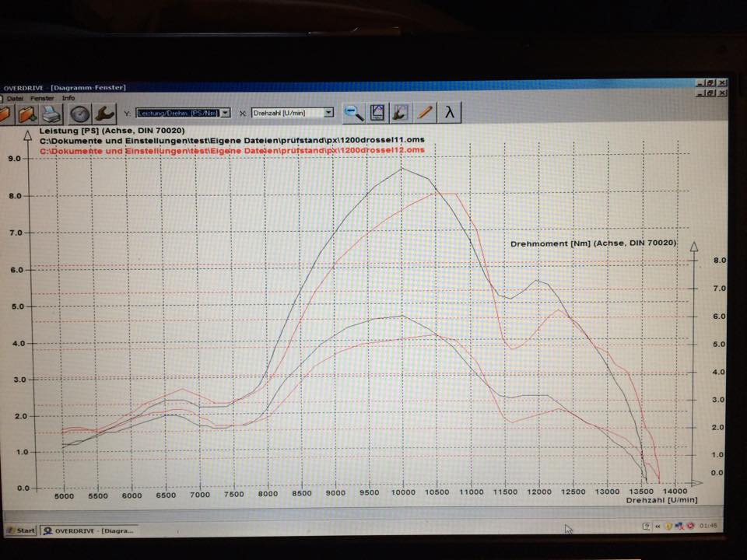Click the printer icon in the toolbar
This screenshot has height=560, width=747.
click(x=51, y=114)
